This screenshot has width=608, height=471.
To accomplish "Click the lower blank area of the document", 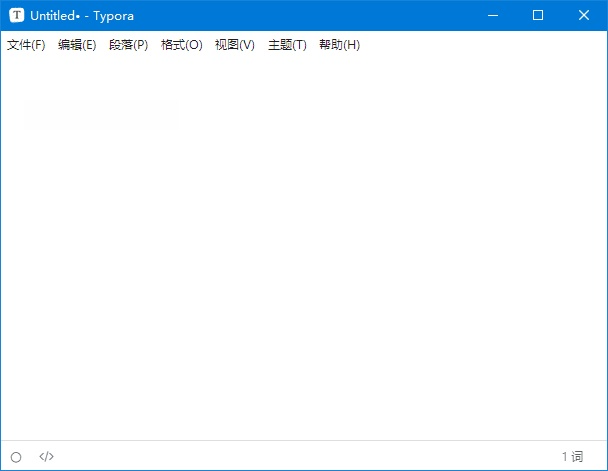I will click(304, 400).
